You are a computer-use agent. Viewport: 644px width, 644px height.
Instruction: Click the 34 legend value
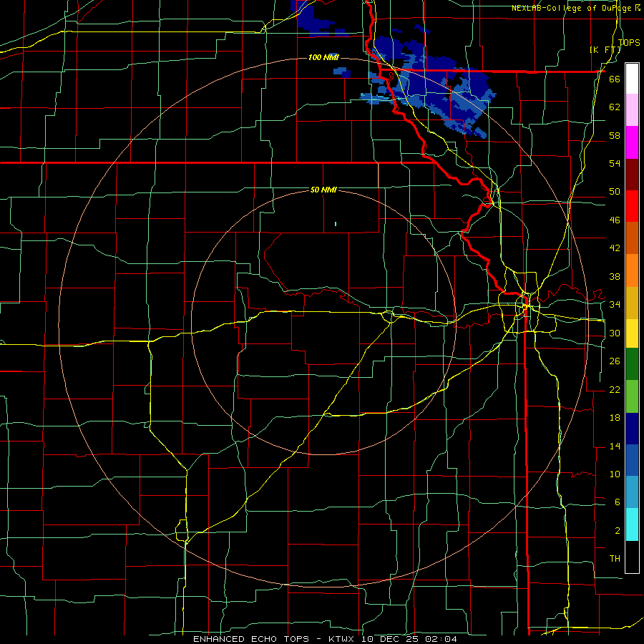click(x=615, y=304)
